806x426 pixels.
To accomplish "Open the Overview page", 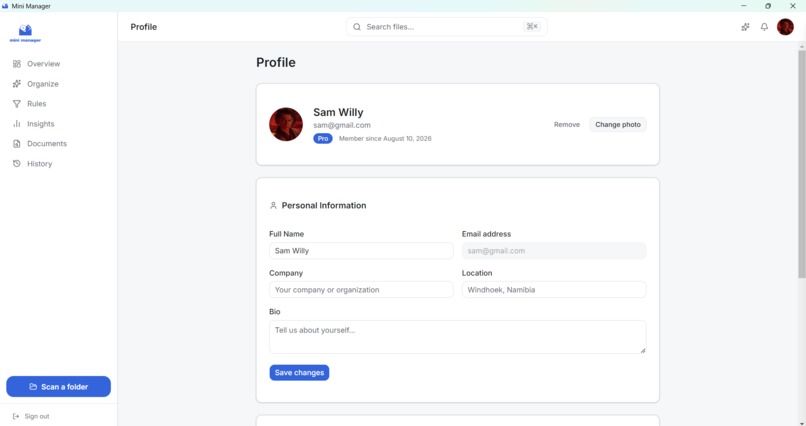I will 43,64.
